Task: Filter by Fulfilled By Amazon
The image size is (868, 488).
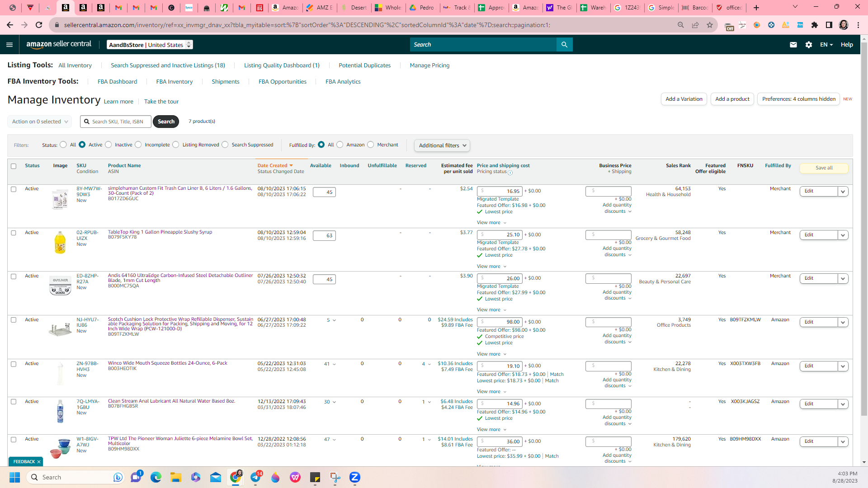Action: (x=340, y=145)
